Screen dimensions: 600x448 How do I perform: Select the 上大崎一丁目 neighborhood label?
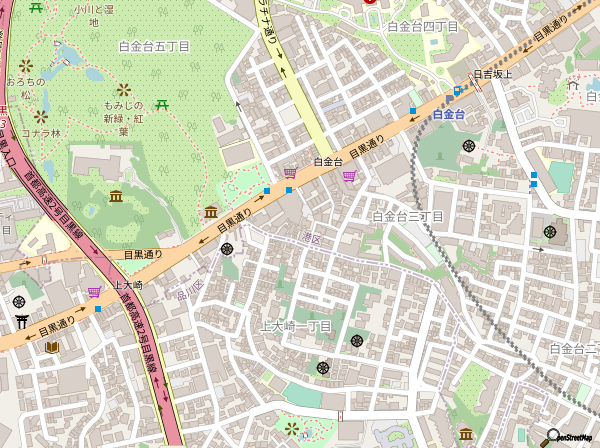(x=296, y=326)
